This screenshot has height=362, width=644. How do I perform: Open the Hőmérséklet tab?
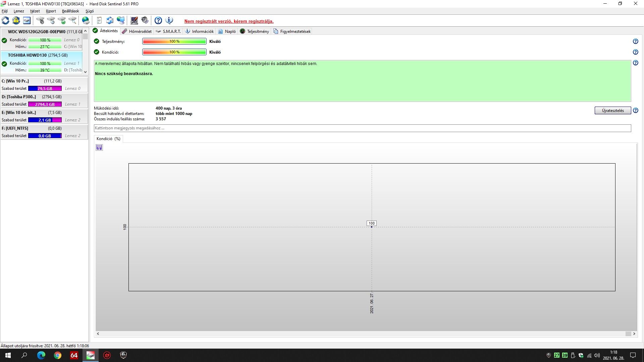137,32
